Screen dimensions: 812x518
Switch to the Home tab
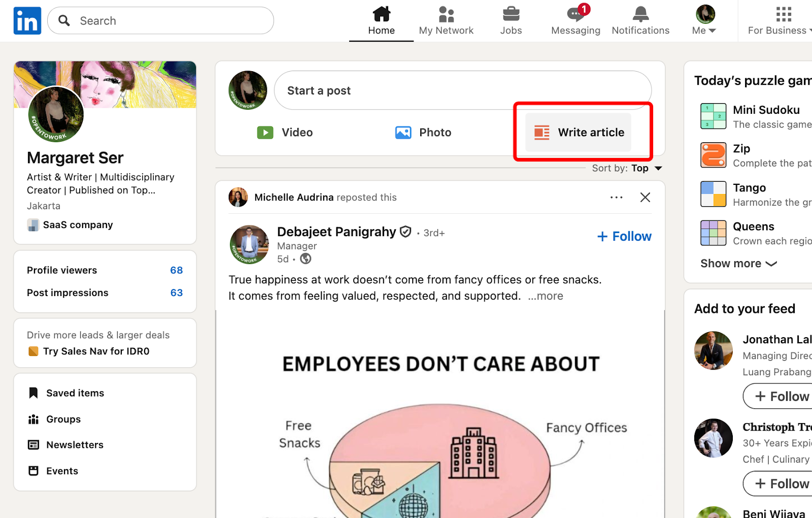381,20
